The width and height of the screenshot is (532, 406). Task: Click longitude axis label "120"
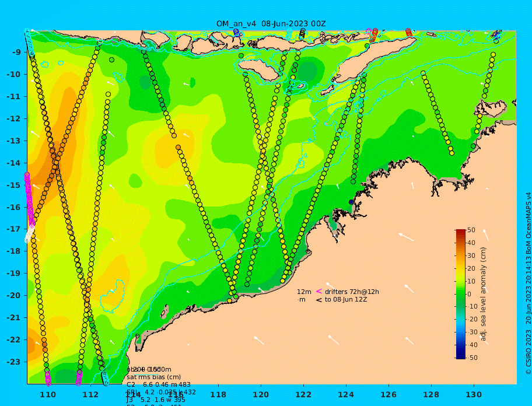(261, 394)
